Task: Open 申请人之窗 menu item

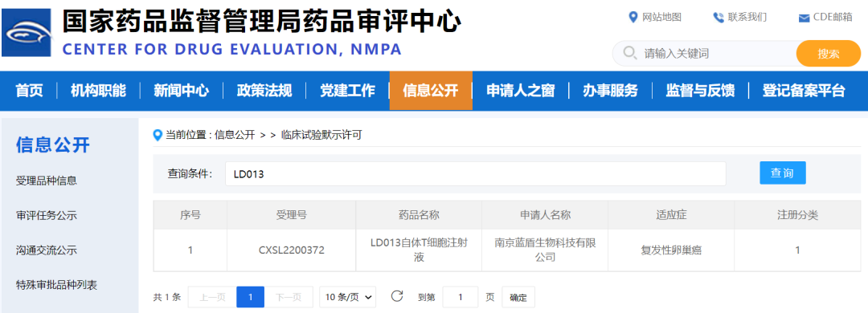Action: pos(520,91)
